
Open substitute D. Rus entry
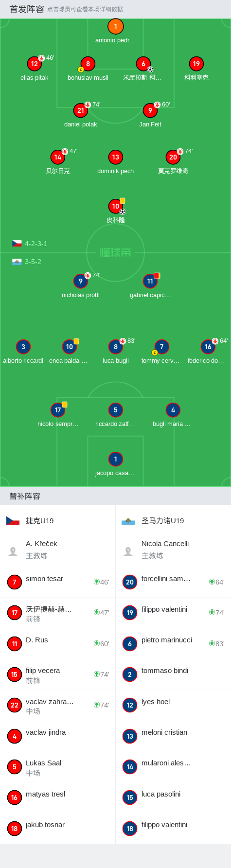[58, 644]
